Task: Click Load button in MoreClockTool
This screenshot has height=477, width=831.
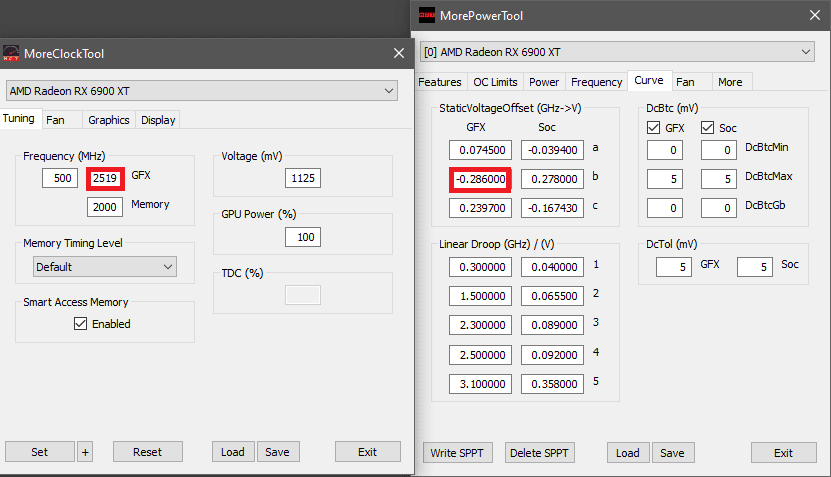Action: (x=233, y=452)
